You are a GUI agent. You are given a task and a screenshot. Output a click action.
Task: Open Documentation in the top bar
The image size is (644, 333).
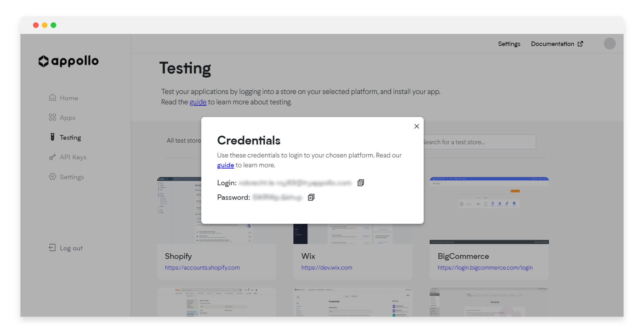click(553, 44)
